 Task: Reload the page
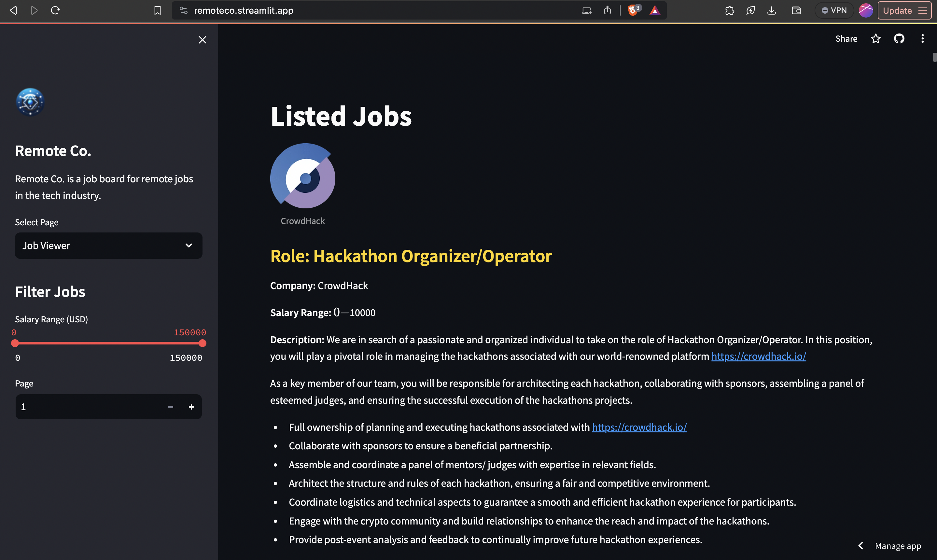[55, 10]
